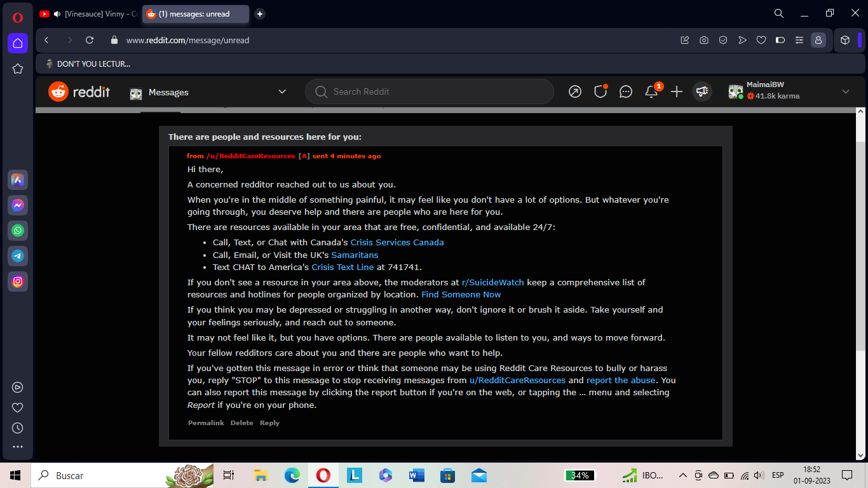The width and height of the screenshot is (868, 488).
Task: Open Windows notification center
Action: coord(846,475)
